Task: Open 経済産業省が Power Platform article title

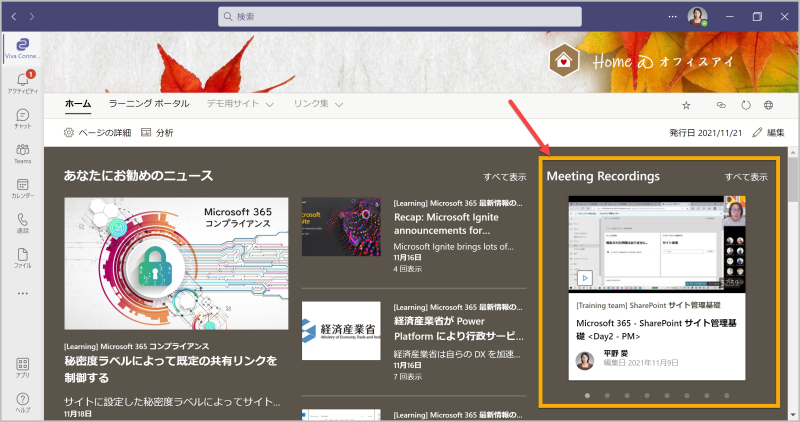Action: click(x=458, y=329)
